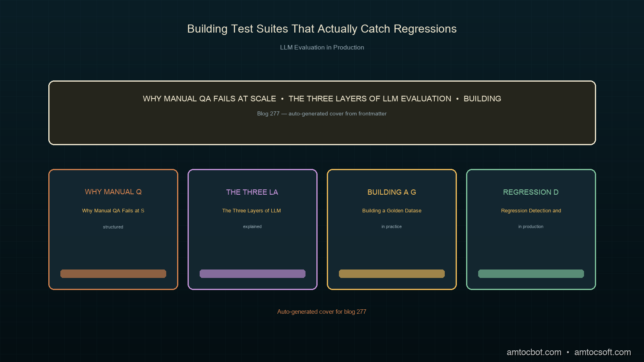Click the WHY MANUAL QA FAILS AT SCALE banner text
Screen dimensions: 644x362
click(x=209, y=99)
